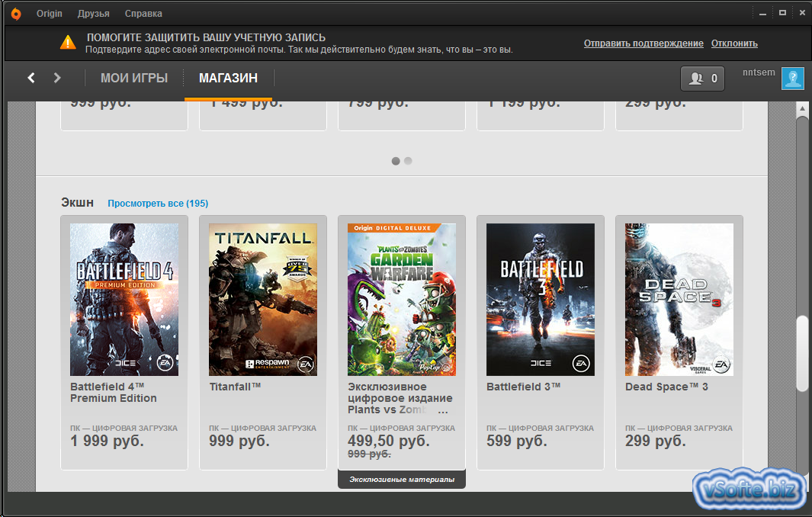Screen dimensions: 812x517
Task: Go forward with the right arrow
Action: click(57, 78)
